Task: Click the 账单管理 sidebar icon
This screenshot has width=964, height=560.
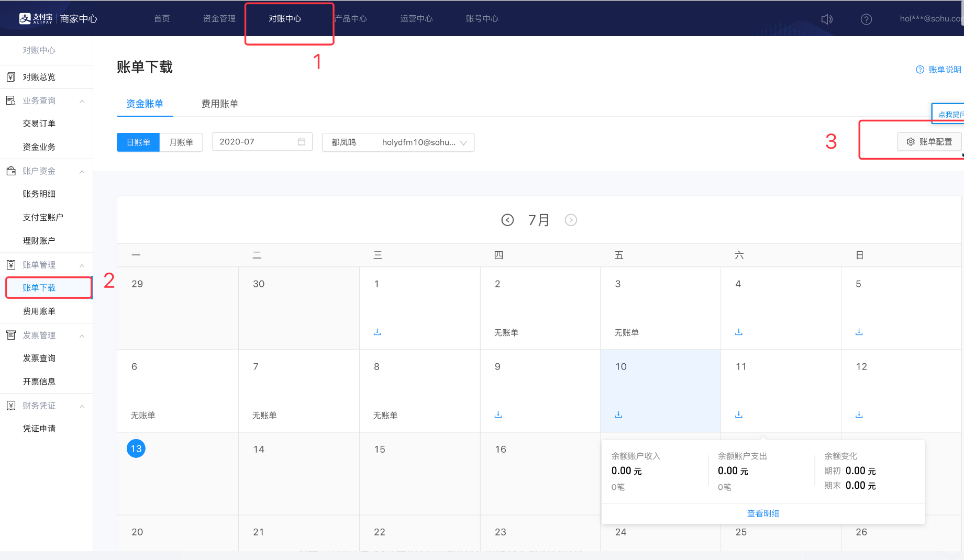Action: point(11,265)
